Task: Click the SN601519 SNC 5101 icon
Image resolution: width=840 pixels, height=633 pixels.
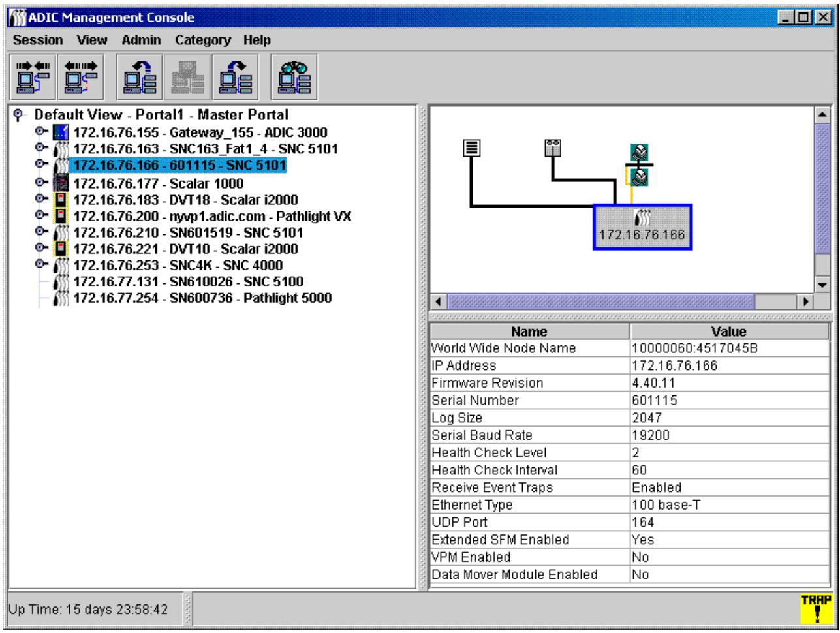Action: [x=60, y=232]
